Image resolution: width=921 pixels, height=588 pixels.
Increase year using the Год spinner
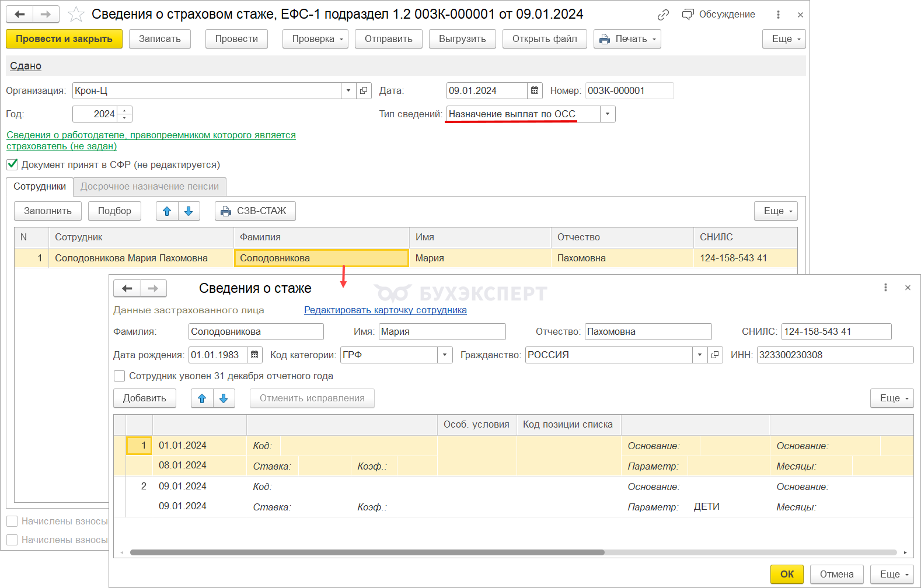(x=125, y=110)
